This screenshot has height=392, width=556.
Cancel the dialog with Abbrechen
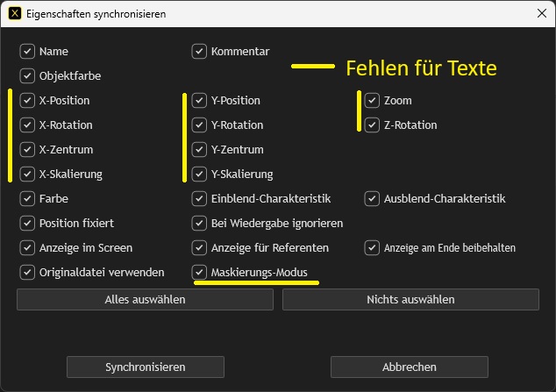click(x=410, y=367)
